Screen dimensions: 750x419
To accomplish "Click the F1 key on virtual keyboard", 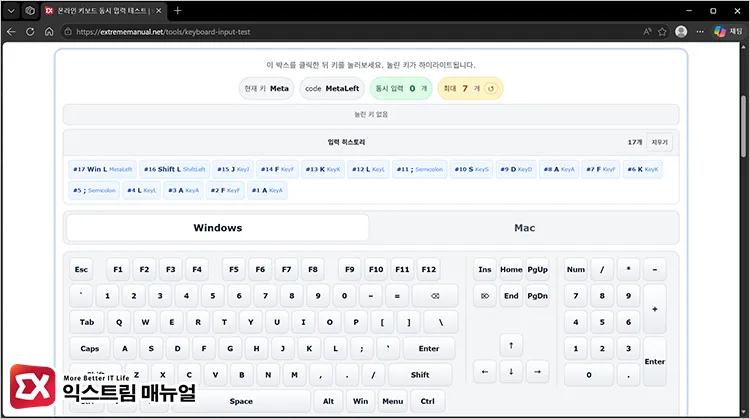I will pyautogui.click(x=118, y=269).
